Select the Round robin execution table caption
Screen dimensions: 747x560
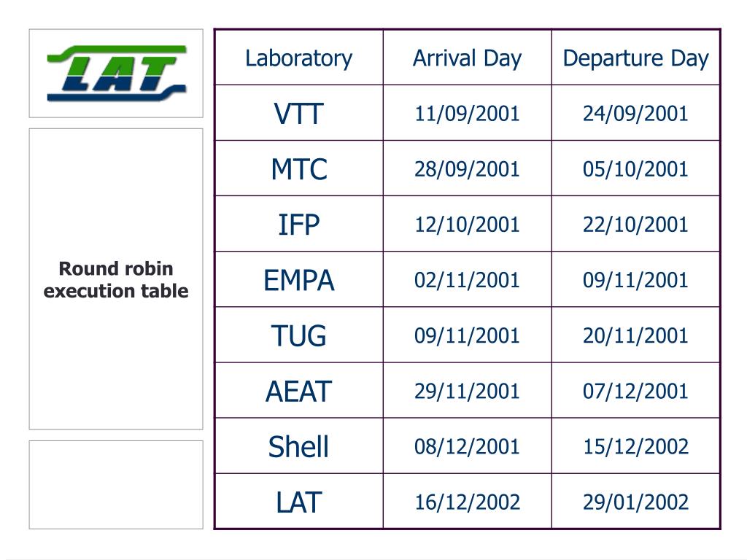click(x=116, y=279)
